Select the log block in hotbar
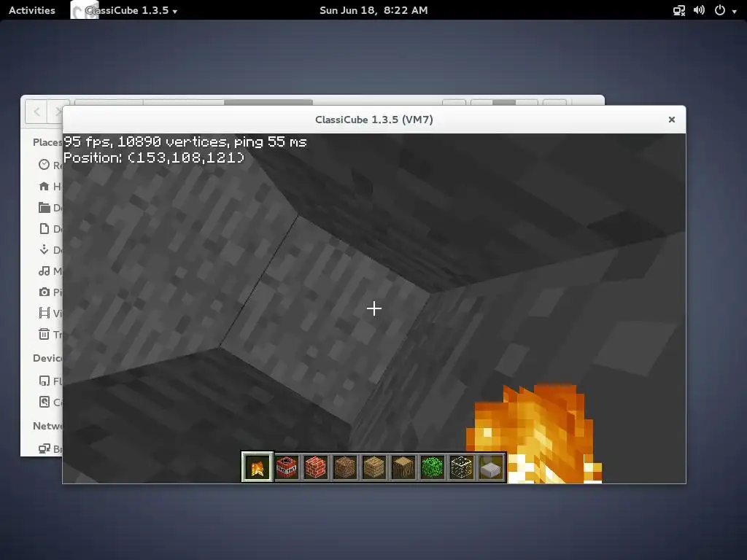747x560 pixels. pyautogui.click(x=403, y=467)
